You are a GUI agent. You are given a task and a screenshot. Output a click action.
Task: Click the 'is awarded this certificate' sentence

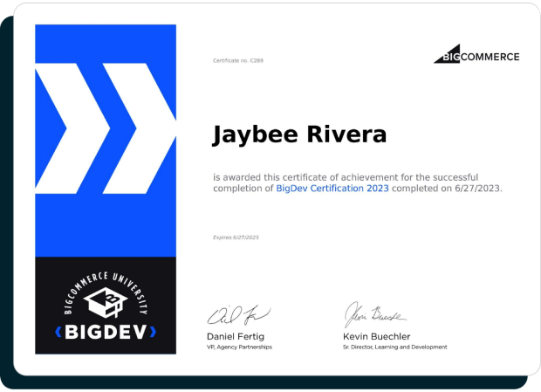358,182
